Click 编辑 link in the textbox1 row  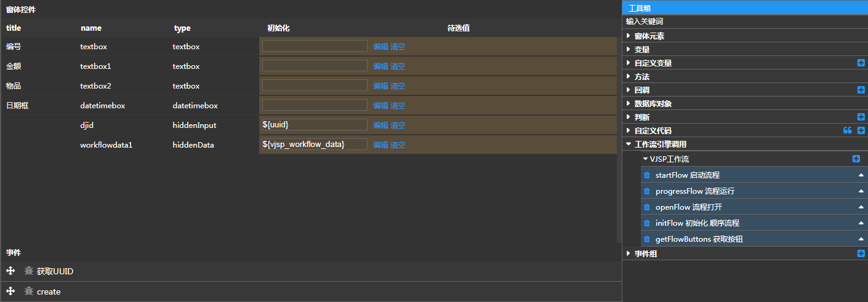380,66
